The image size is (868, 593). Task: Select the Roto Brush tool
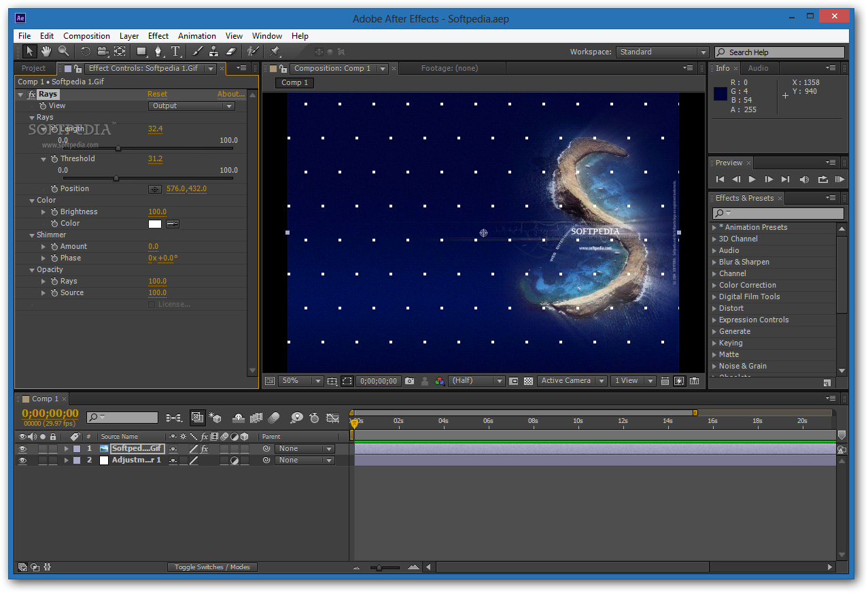[x=253, y=51]
